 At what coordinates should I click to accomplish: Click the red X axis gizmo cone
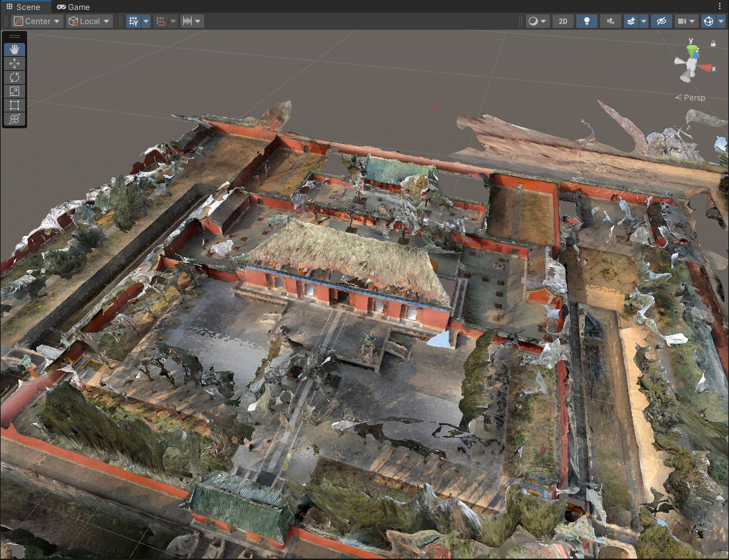[707, 67]
